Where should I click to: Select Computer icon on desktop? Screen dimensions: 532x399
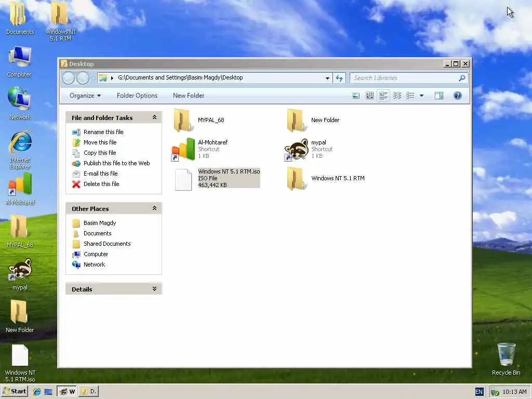click(19, 62)
